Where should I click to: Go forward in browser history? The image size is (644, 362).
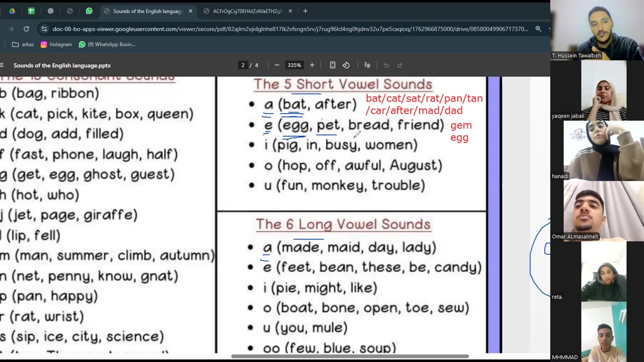[x=11, y=29]
